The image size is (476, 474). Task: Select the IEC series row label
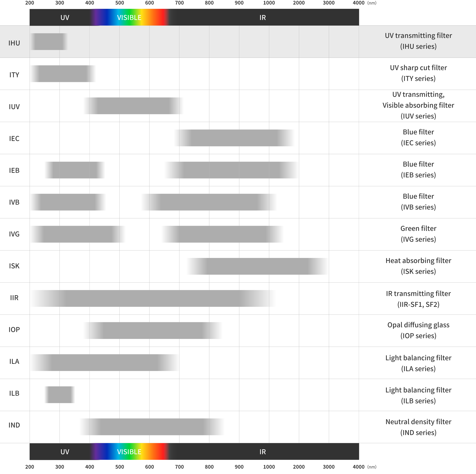[x=14, y=138]
